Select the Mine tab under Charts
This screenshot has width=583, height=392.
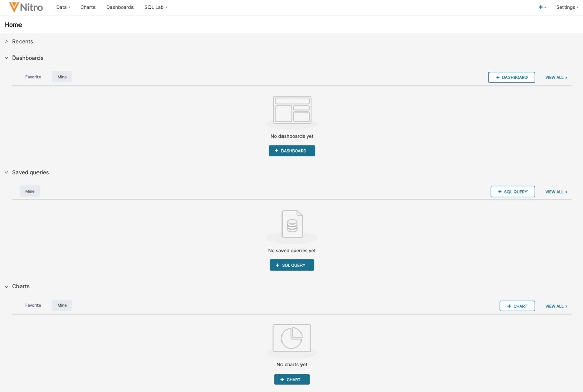point(62,305)
